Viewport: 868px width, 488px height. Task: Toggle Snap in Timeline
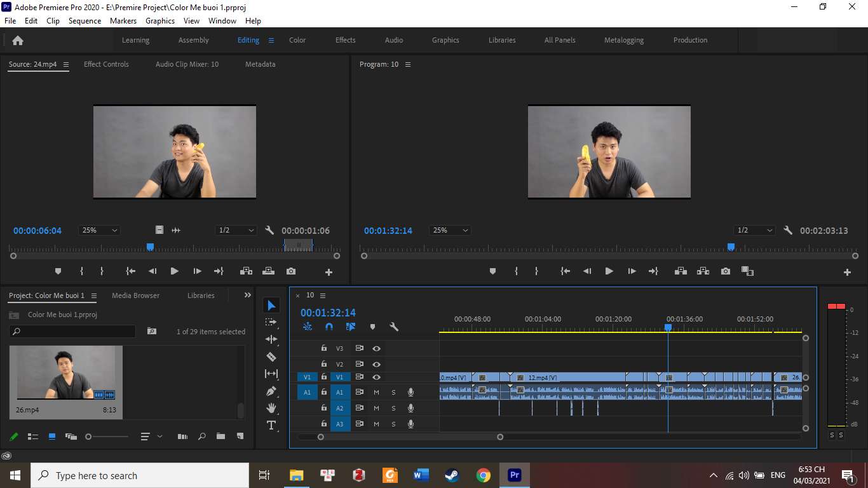(329, 327)
